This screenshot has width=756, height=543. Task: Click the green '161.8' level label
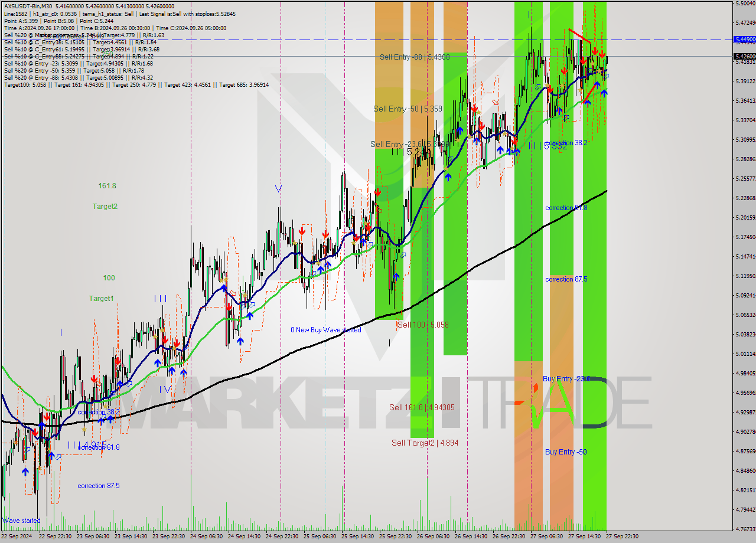point(107,186)
